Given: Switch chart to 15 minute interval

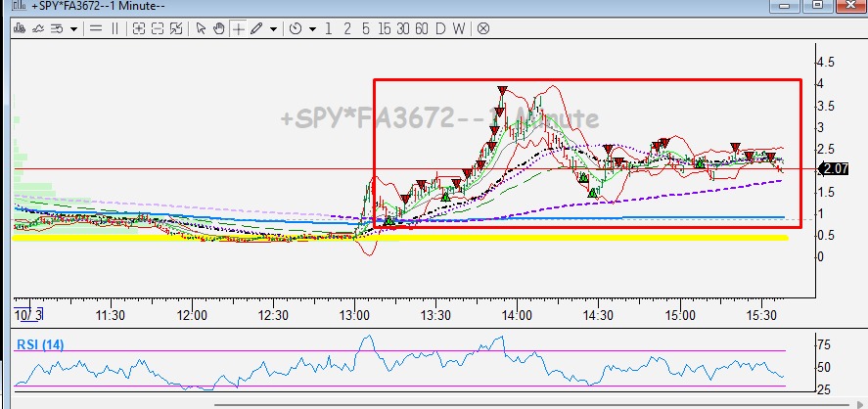Looking at the screenshot, I should [x=385, y=28].
